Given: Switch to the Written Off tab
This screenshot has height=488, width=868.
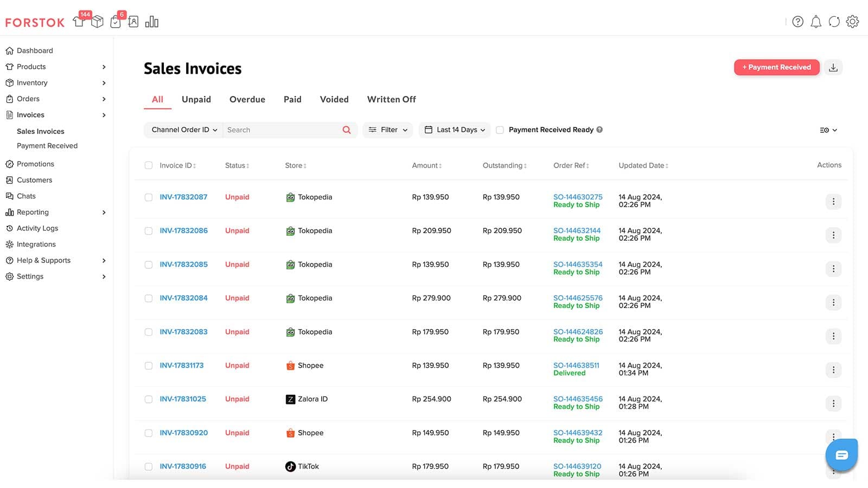Looking at the screenshot, I should click(x=391, y=100).
